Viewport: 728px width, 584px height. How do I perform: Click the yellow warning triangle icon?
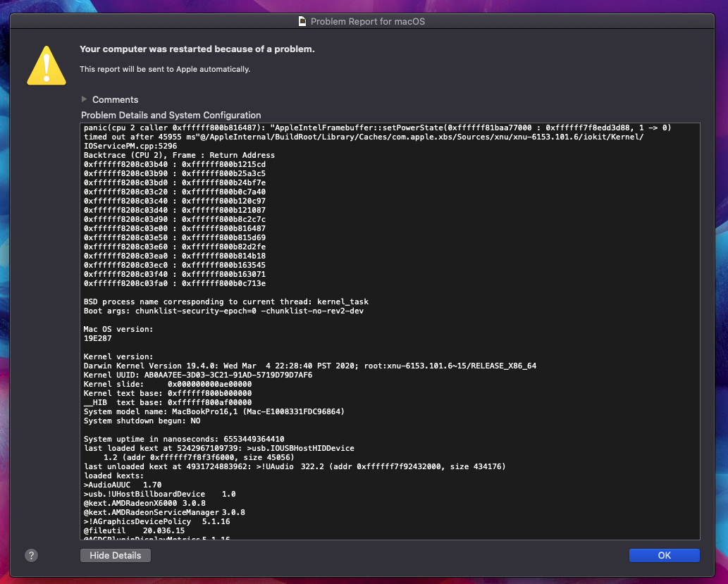point(47,66)
